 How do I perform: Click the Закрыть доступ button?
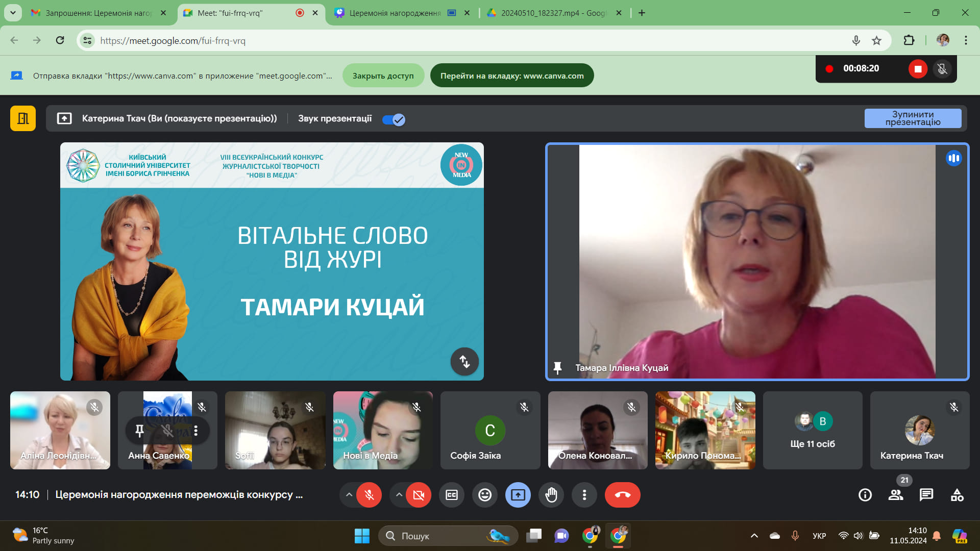pos(383,76)
